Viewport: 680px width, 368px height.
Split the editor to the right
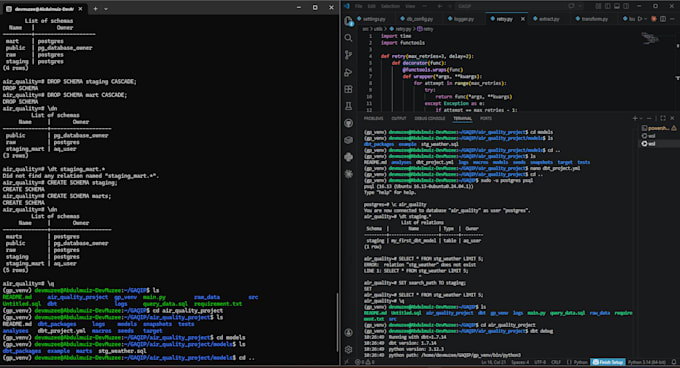(663, 19)
